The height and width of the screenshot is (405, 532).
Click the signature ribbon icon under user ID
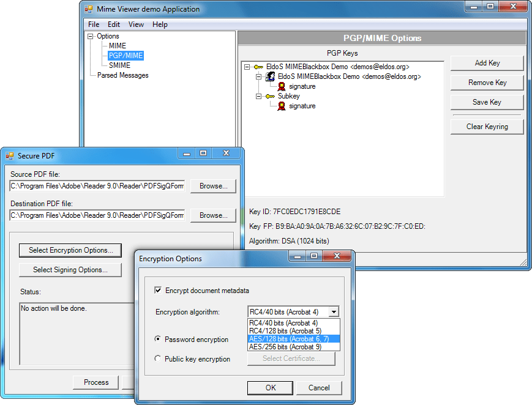click(282, 86)
